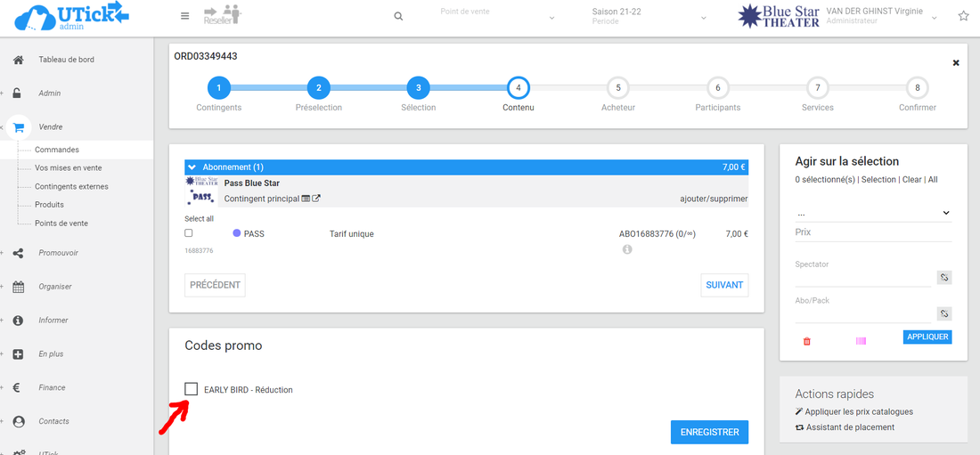Viewport: 980px width, 455px height.
Task: Enable the EARLY BIRD - Réduction promo code
Action: click(192, 389)
